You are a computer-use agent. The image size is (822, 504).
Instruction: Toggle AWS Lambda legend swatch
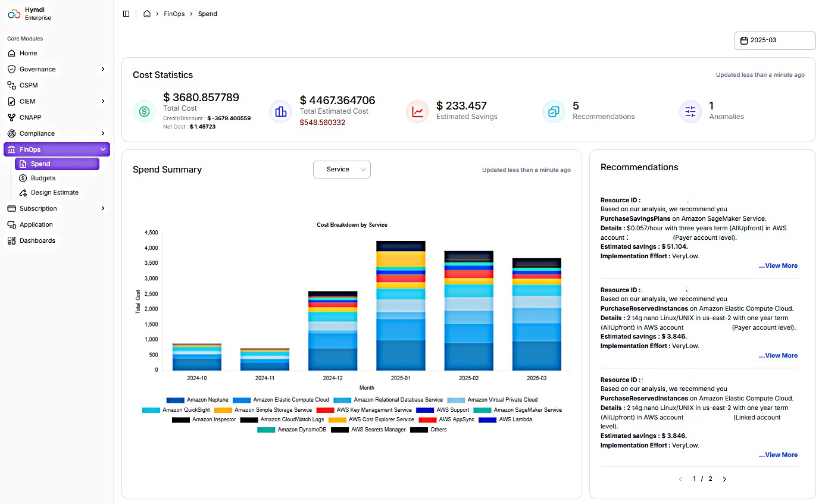(487, 420)
